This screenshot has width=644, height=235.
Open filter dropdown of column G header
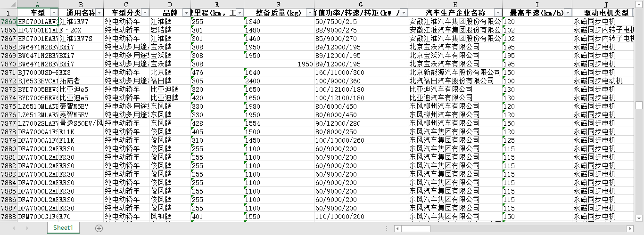coord(404,13)
